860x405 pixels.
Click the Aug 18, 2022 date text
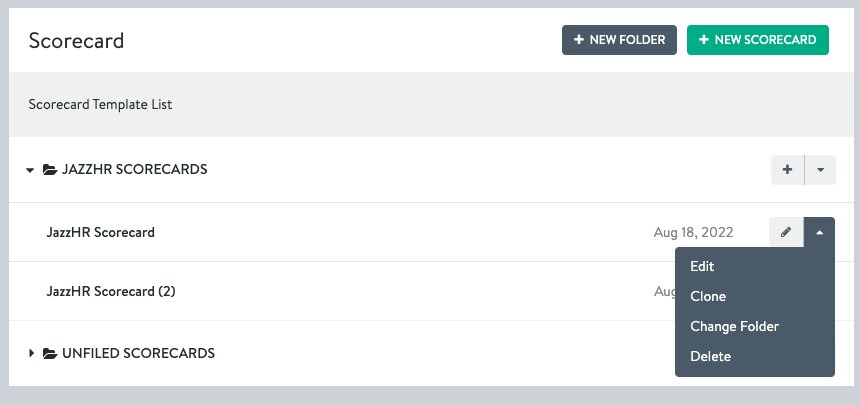pyautogui.click(x=693, y=232)
